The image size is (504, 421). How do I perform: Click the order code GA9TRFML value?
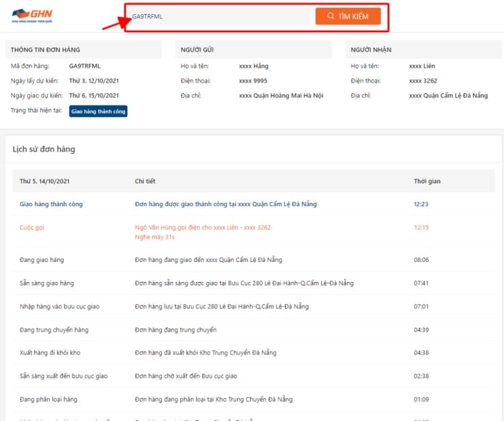click(x=85, y=66)
